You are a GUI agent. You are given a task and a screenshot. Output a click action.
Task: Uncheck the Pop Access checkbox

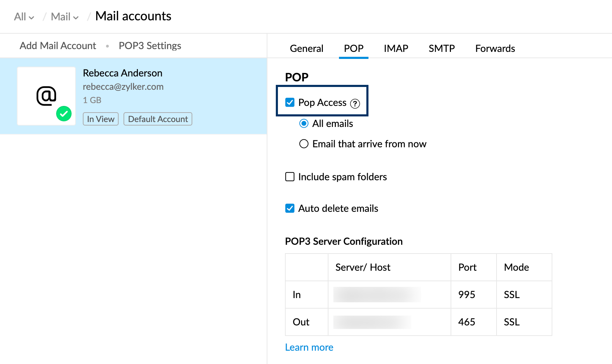tap(290, 102)
